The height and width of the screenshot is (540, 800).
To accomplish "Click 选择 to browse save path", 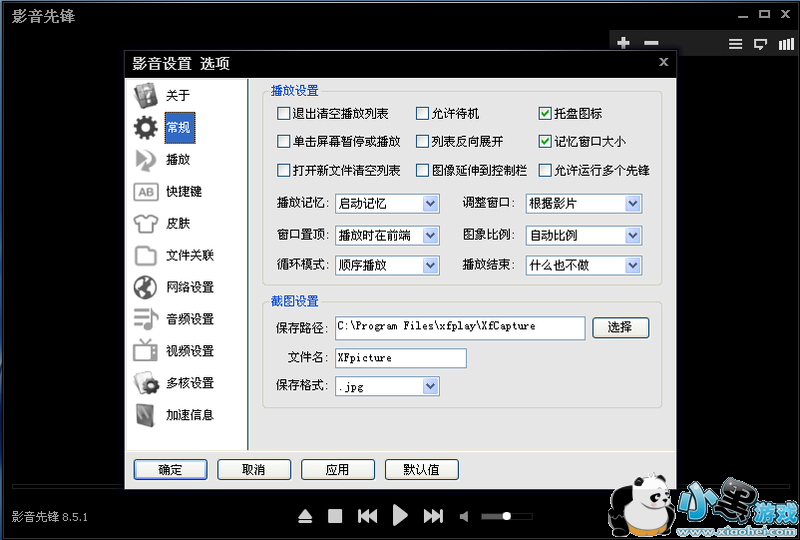I will 620,328.
